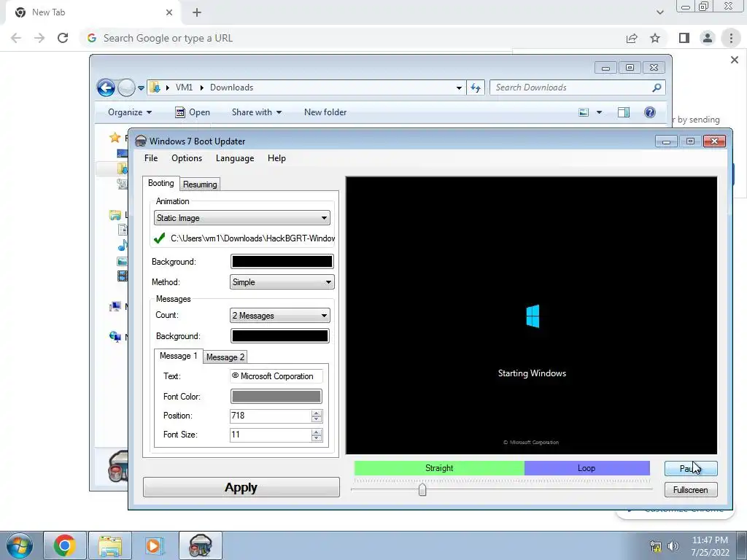The height and width of the screenshot is (560, 747).
Task: Click the Explorer search magnifier icon
Action: point(657,87)
